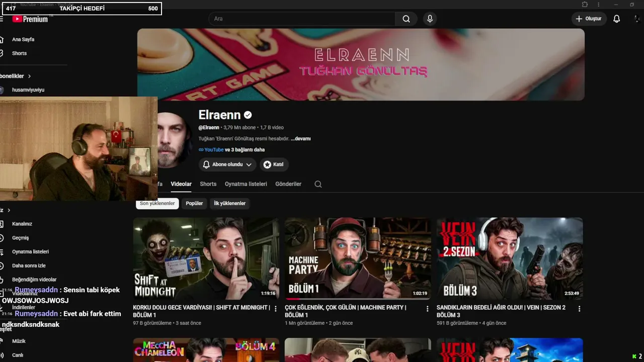Play the Vein 2.Sezon Bölüm 3 thumbnail
Screen dimensions: 644x362
tap(510, 258)
